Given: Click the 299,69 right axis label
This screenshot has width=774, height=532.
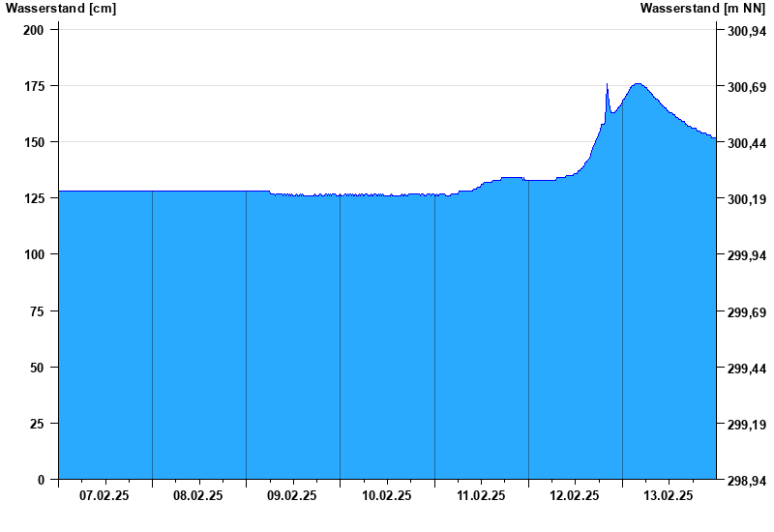Looking at the screenshot, I should point(747,311).
